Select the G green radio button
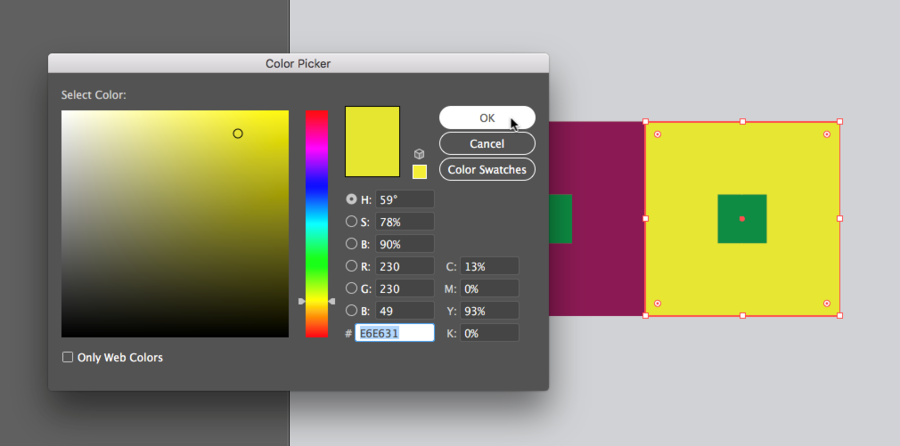900x446 pixels. click(351, 288)
